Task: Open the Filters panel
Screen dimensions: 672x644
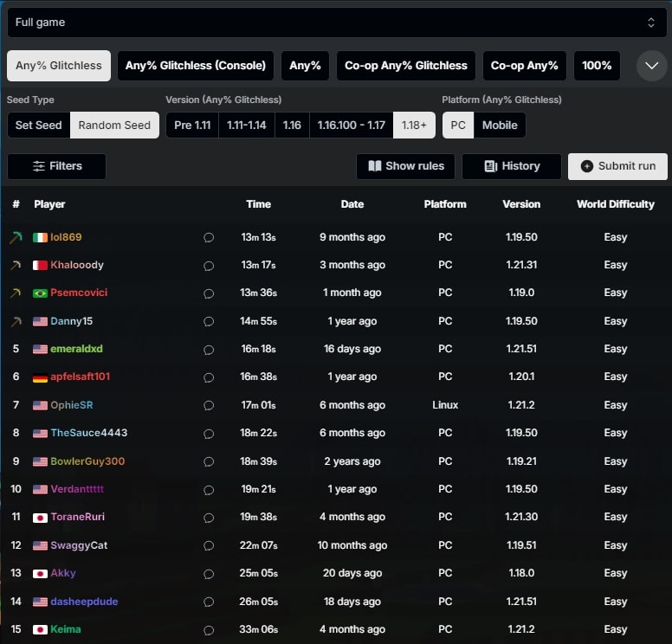Action: (x=57, y=166)
